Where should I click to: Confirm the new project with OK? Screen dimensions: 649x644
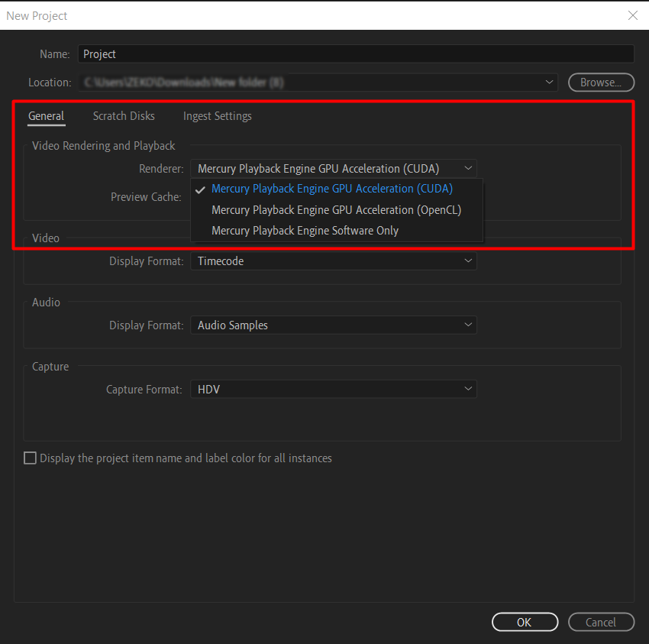[x=525, y=622]
